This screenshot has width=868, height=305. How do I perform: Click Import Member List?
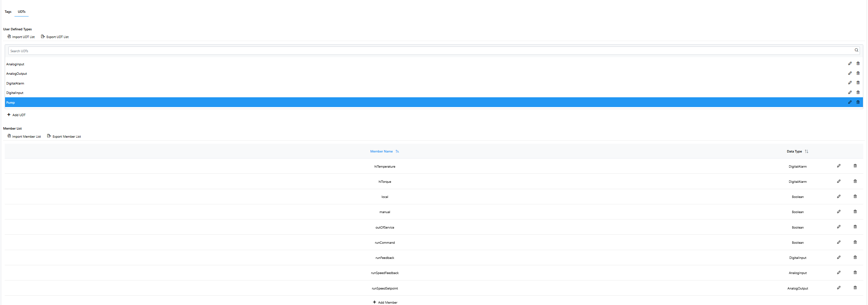[24, 136]
